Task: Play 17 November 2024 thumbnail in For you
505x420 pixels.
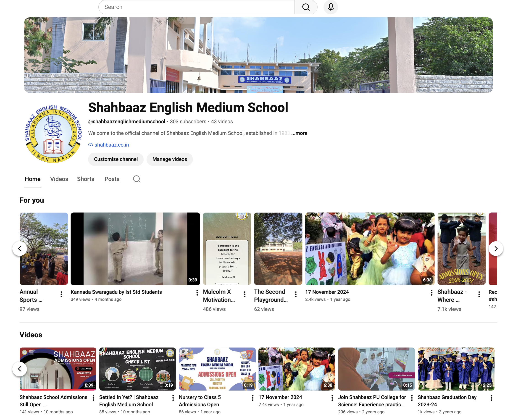Action: (370, 249)
